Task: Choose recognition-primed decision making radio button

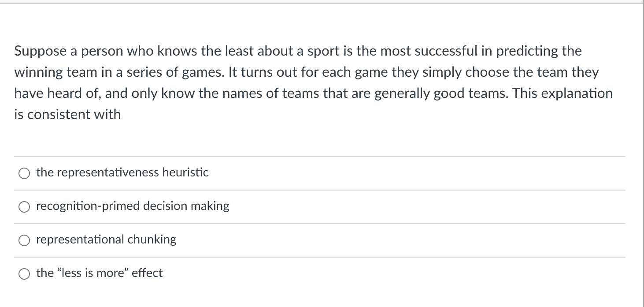Action: point(23,207)
